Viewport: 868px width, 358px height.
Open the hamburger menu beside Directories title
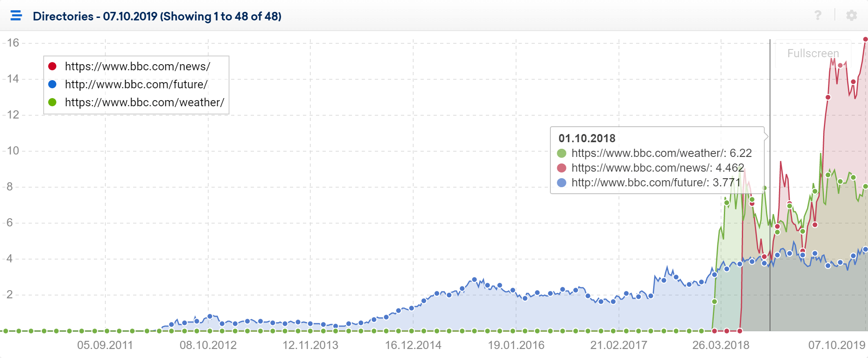click(16, 16)
